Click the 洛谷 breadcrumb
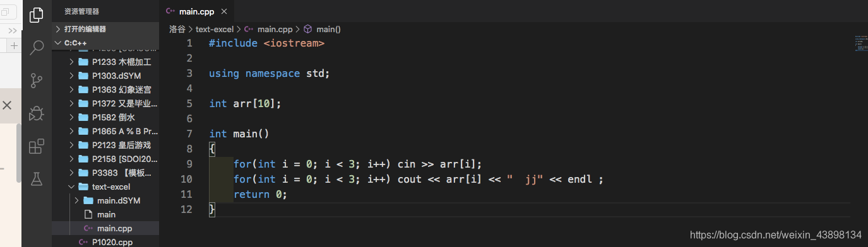 pos(177,29)
